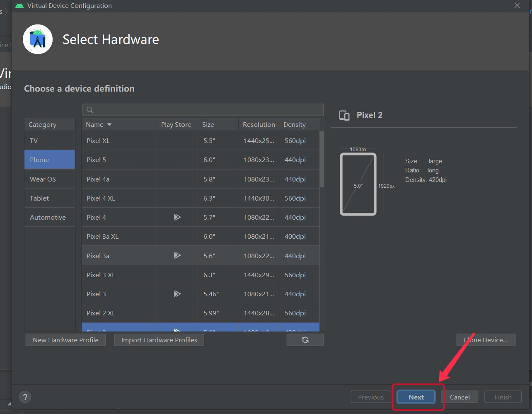
Task: Select the Pixel XL device row
Action: [x=201, y=140]
